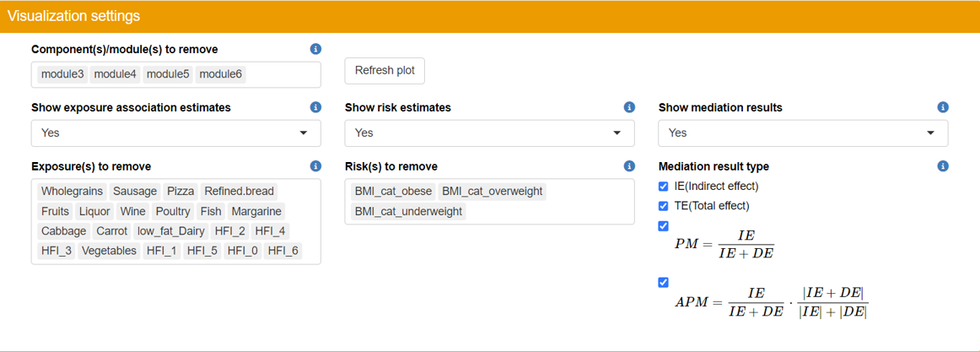This screenshot has width=980, height=352.
Task: Click info icon for Show risk estimates
Action: pyautogui.click(x=629, y=108)
